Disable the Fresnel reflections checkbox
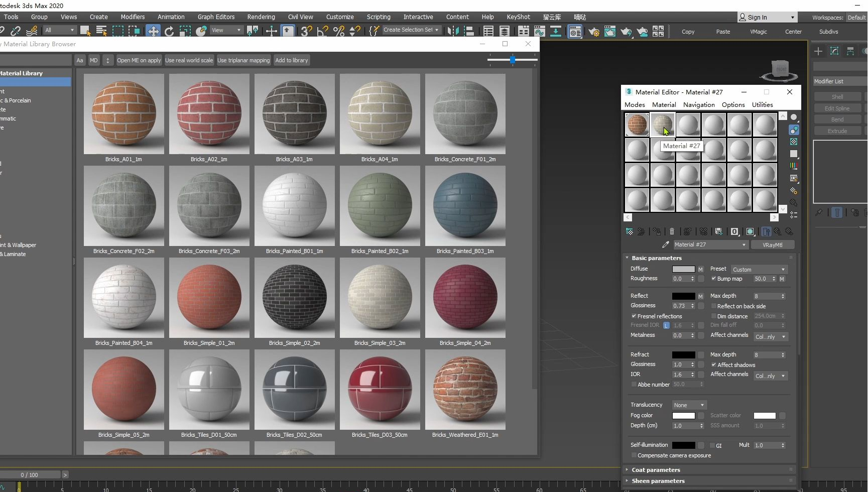 pos(634,316)
